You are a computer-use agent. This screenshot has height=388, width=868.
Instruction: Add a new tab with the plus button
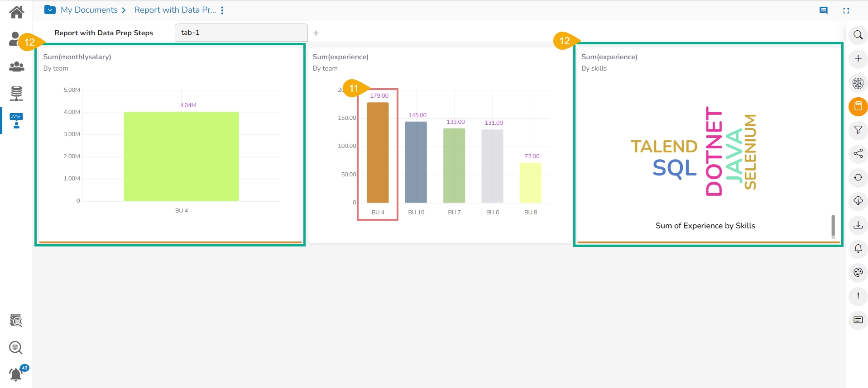point(316,33)
